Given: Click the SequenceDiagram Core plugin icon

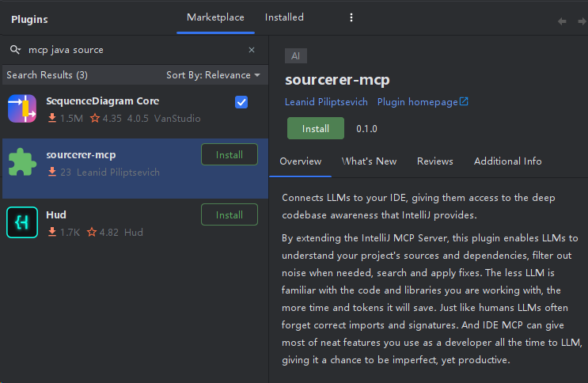Looking at the screenshot, I should pos(22,108).
